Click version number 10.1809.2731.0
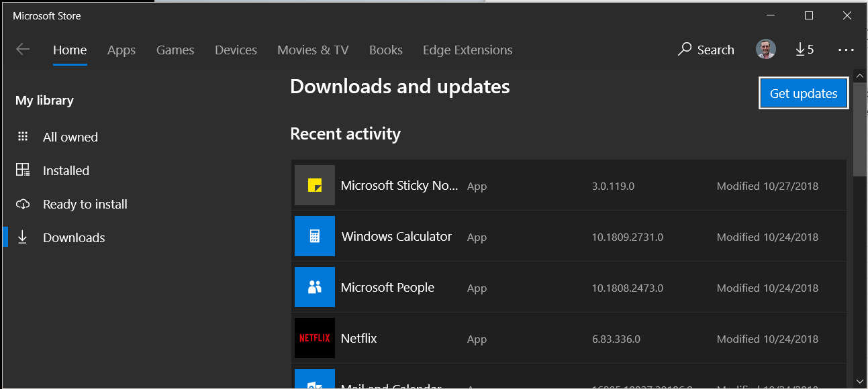 628,237
